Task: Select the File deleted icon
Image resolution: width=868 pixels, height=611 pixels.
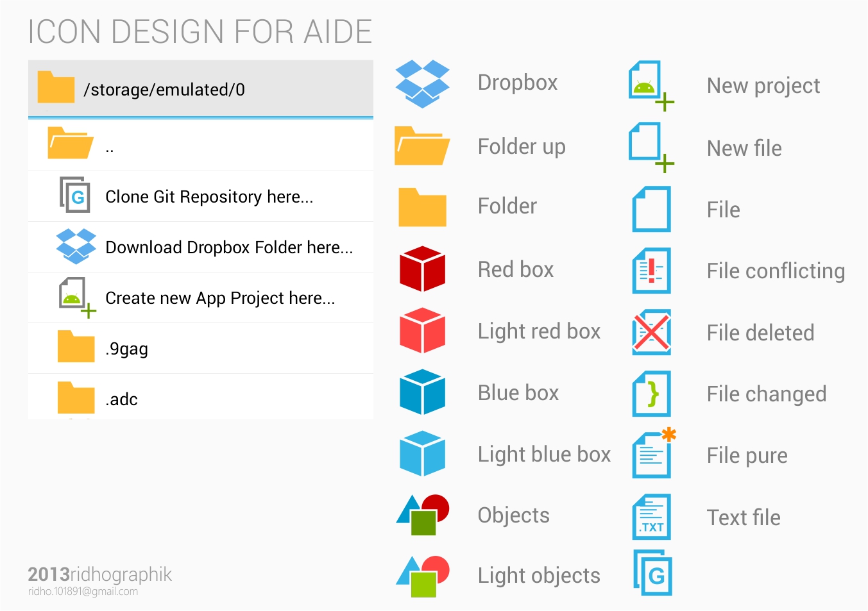Action: coord(651,332)
